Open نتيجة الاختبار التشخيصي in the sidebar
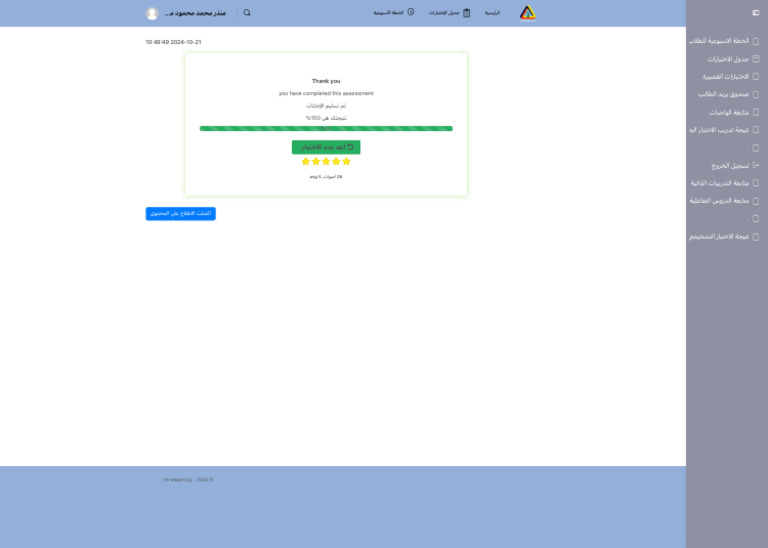Viewport: 768px width, 548px height. pyautogui.click(x=723, y=237)
